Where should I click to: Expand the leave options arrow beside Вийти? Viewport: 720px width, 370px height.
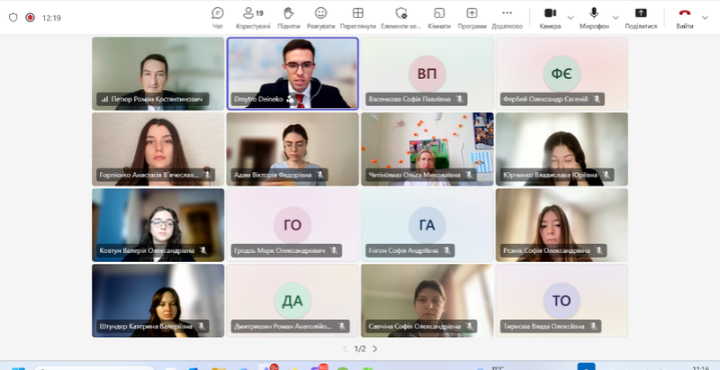pyautogui.click(x=705, y=18)
